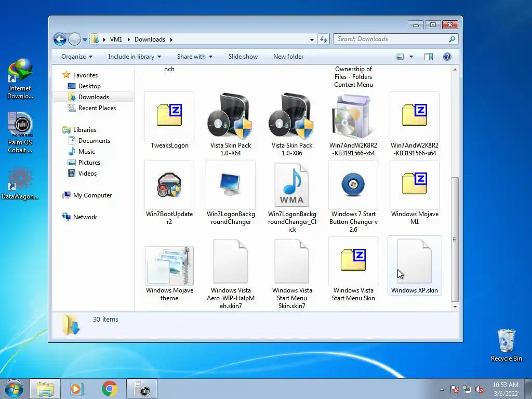Open Internet Download Manager desktop shortcut
532x399 pixels.
pyautogui.click(x=20, y=79)
